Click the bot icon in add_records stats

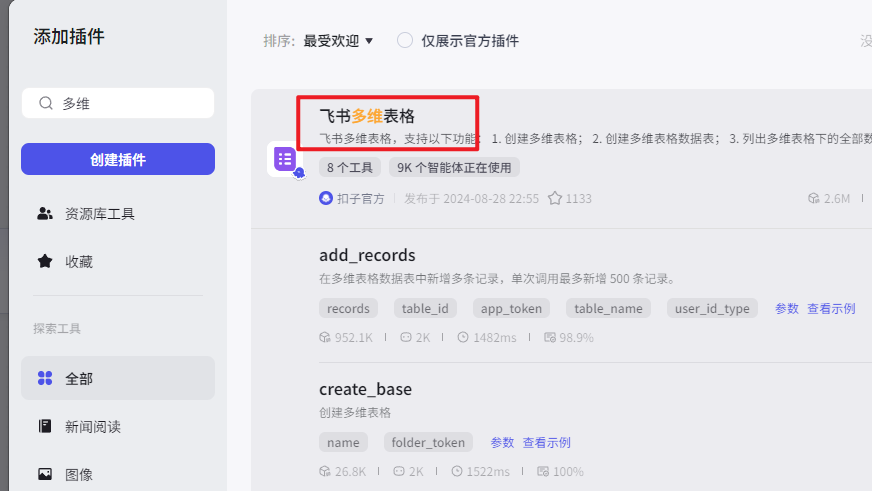[406, 337]
